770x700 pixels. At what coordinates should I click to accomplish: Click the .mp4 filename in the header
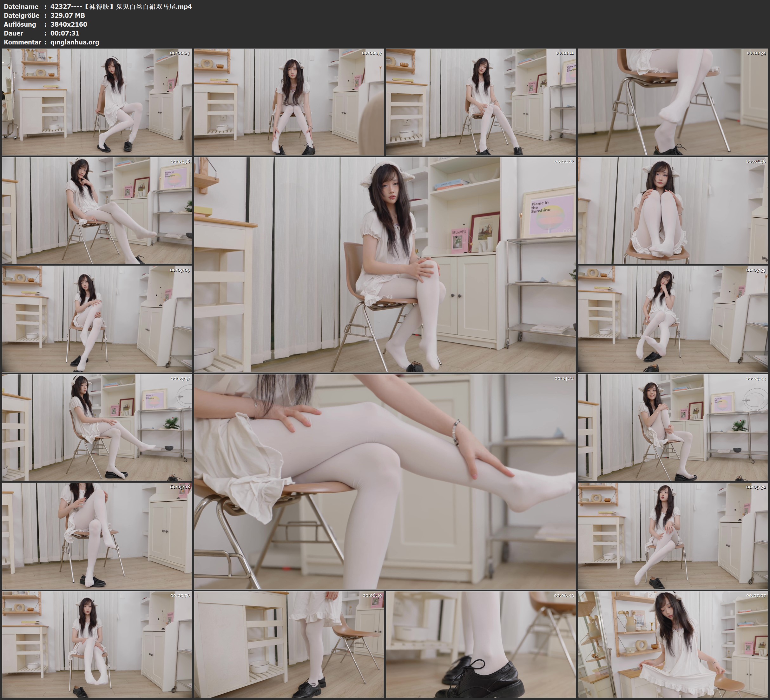(121, 6)
